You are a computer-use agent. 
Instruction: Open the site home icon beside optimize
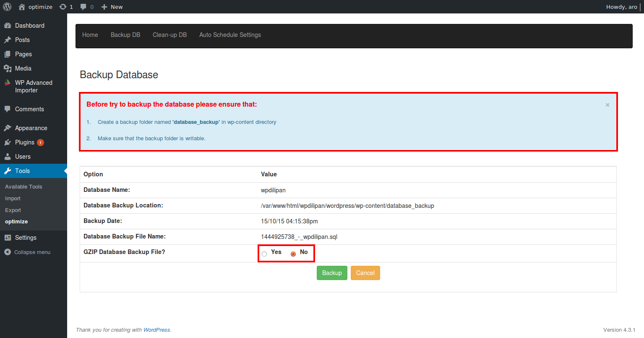(x=22, y=7)
